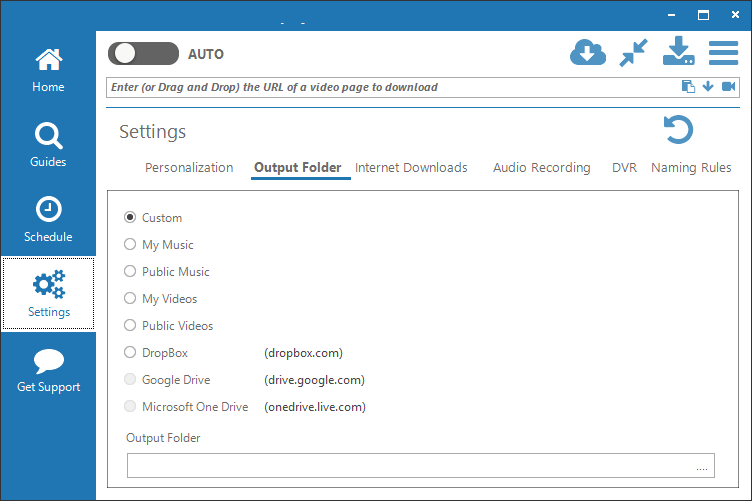This screenshot has height=501, width=752.
Task: Open the Audio Recording tab
Action: (x=541, y=167)
